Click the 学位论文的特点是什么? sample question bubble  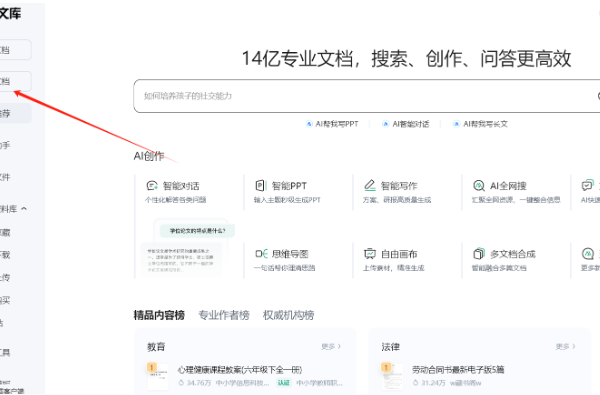point(197,231)
